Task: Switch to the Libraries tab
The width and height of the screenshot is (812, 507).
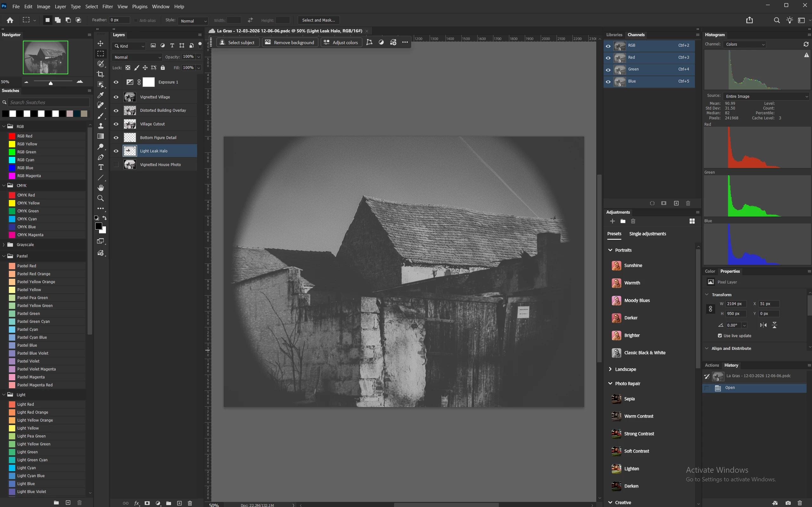Action: pyautogui.click(x=614, y=35)
